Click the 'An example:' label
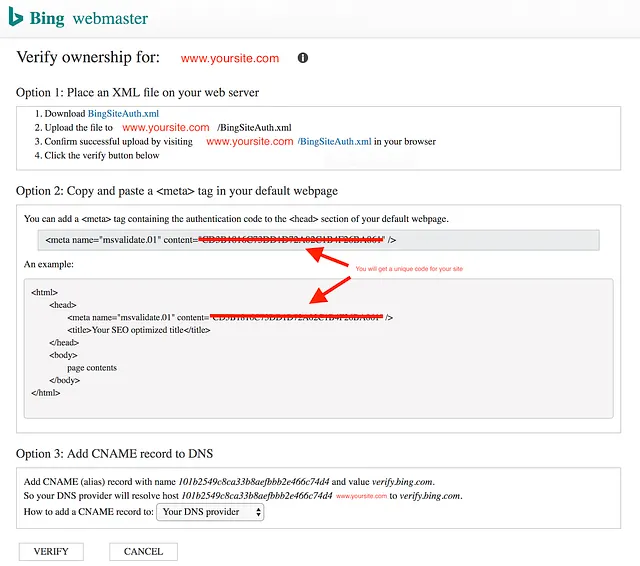The image size is (640, 566). [x=49, y=264]
